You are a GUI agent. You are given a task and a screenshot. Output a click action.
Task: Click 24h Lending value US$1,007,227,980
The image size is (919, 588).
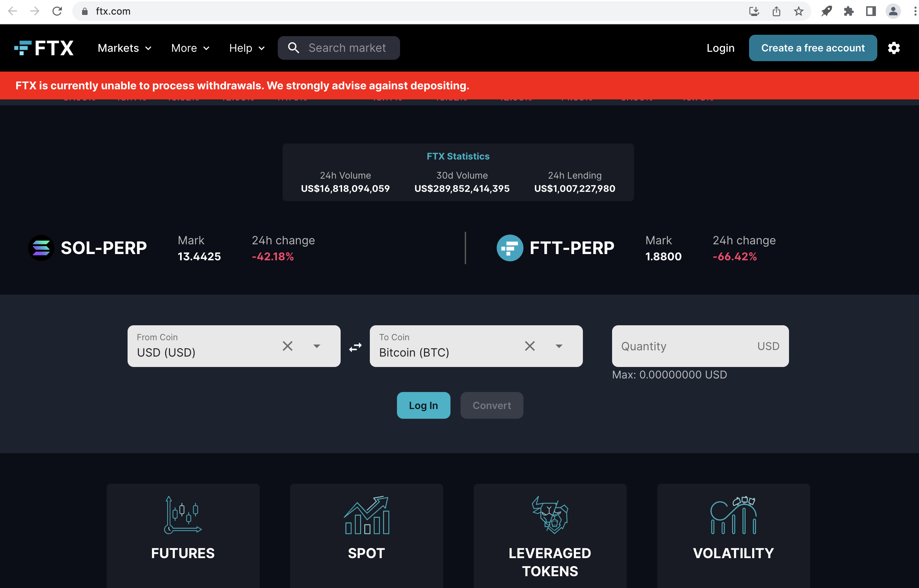point(574,188)
